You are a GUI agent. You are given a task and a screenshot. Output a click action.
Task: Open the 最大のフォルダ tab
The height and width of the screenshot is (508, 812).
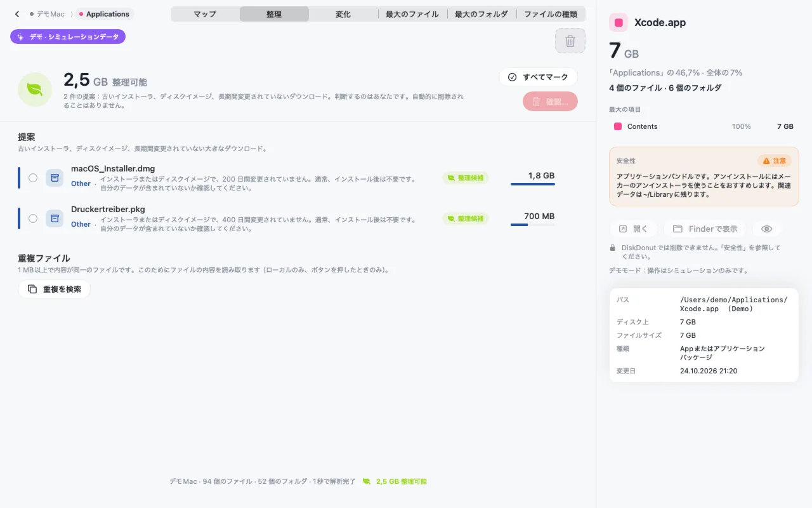click(x=481, y=14)
